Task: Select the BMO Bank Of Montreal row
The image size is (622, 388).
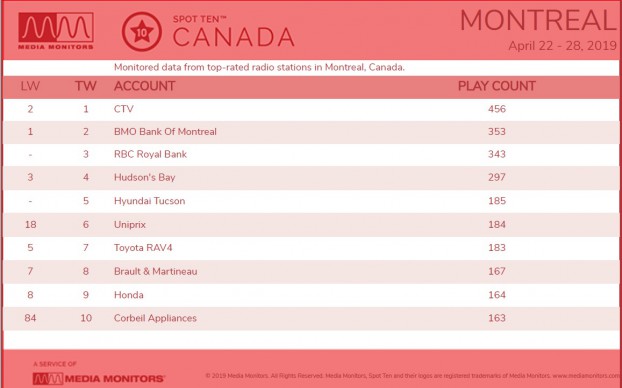Action: [x=311, y=132]
